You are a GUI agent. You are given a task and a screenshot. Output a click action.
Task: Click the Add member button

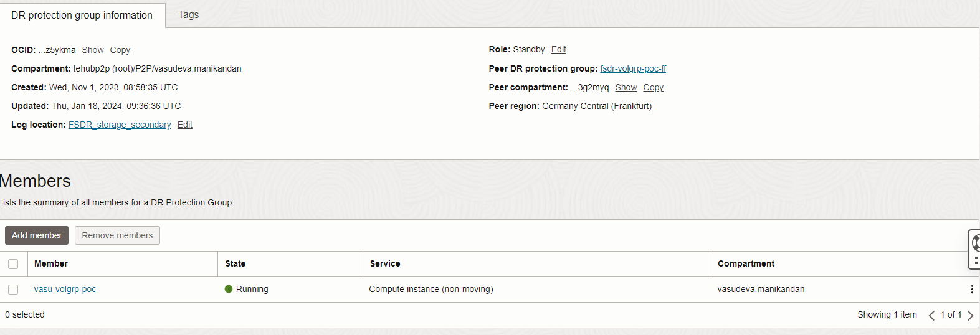click(37, 235)
